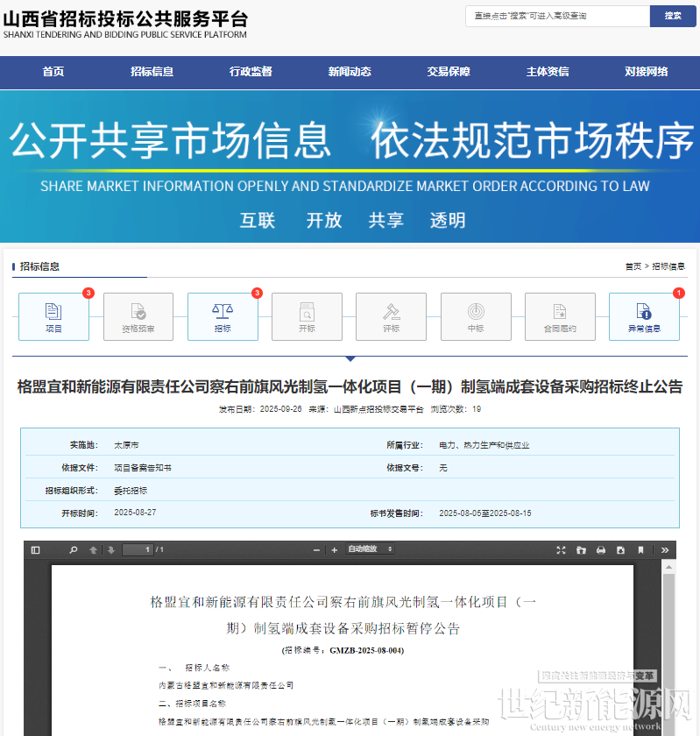Click the 搜索 search button
700x736 pixels.
tap(673, 16)
